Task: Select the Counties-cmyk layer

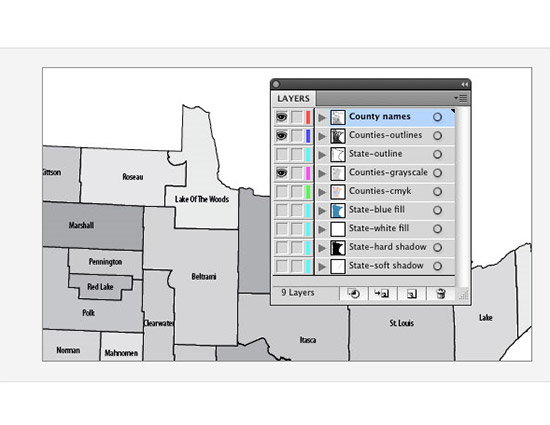Action: (x=386, y=191)
